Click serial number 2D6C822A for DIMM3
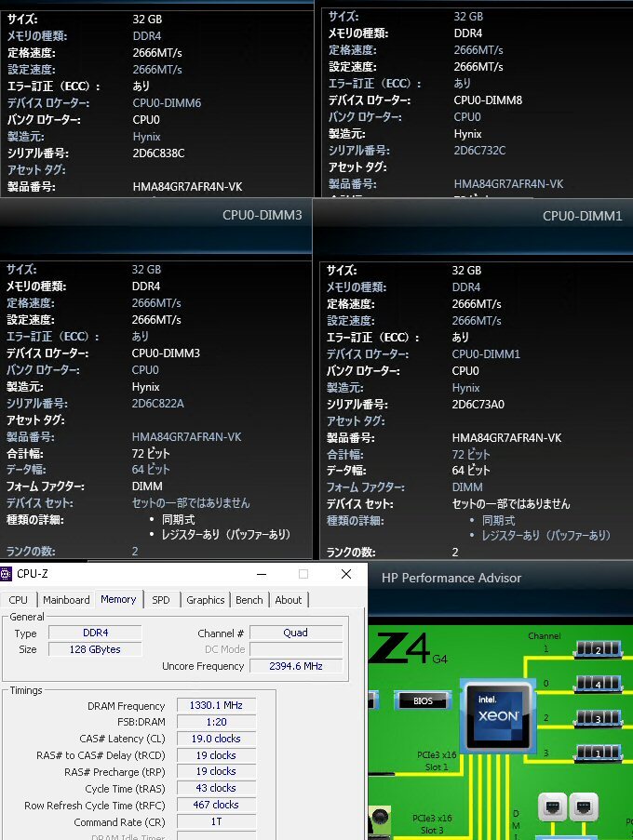This screenshot has width=633, height=840. (x=157, y=404)
